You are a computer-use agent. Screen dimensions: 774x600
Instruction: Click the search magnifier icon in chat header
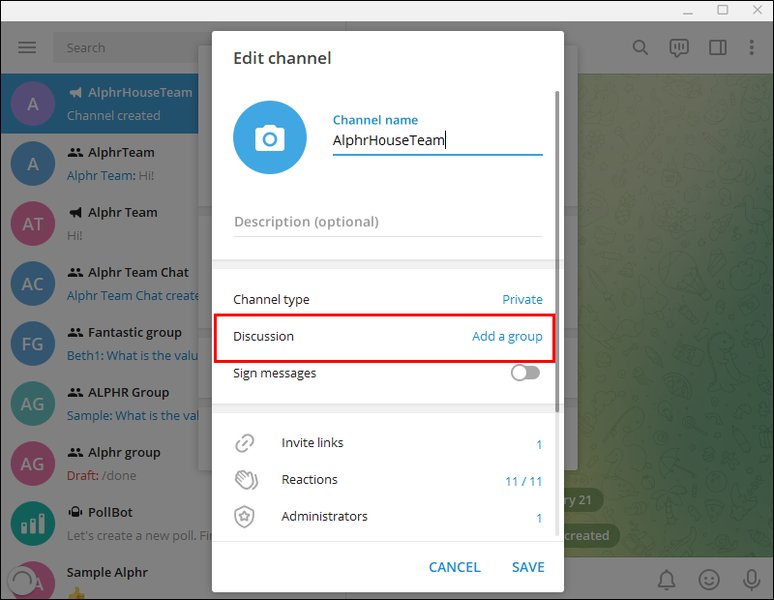(640, 47)
